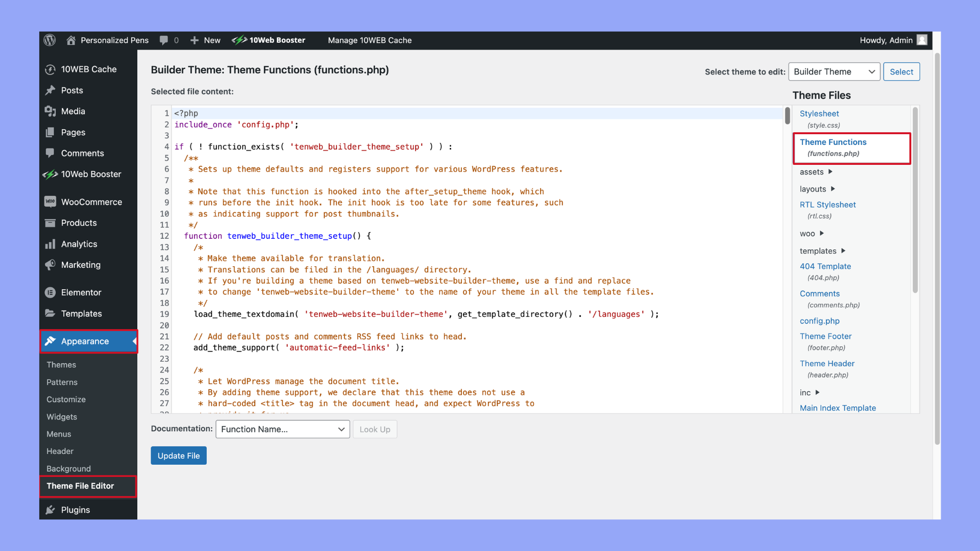
Task: Open the Widgets submenu item
Action: click(62, 417)
